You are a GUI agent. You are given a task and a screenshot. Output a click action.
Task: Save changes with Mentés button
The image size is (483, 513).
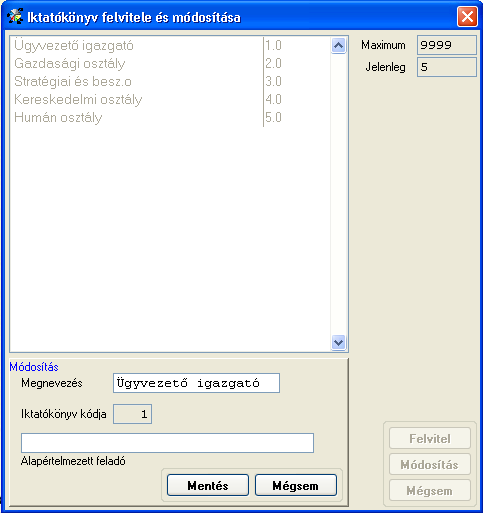208,485
